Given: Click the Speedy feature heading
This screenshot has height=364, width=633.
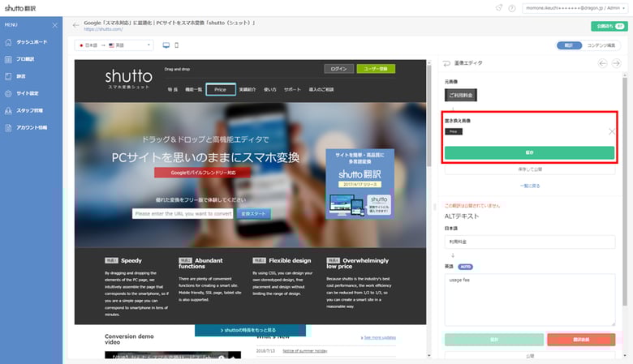Looking at the screenshot, I should pyautogui.click(x=131, y=261).
